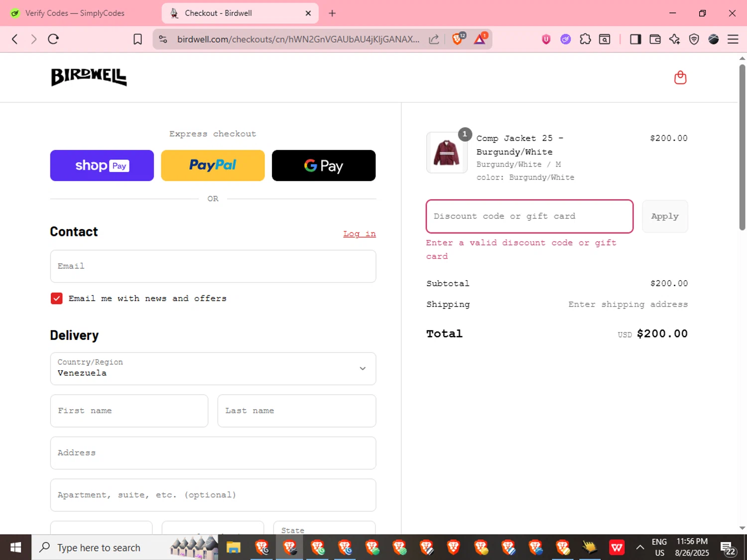The width and height of the screenshot is (747, 560).
Task: Choose Google Pay express checkout
Action: coord(324,165)
